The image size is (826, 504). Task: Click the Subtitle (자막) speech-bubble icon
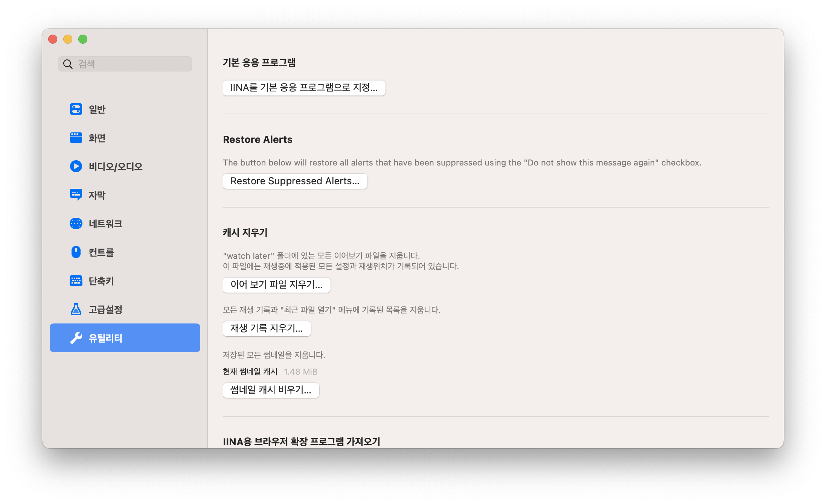pos(76,195)
